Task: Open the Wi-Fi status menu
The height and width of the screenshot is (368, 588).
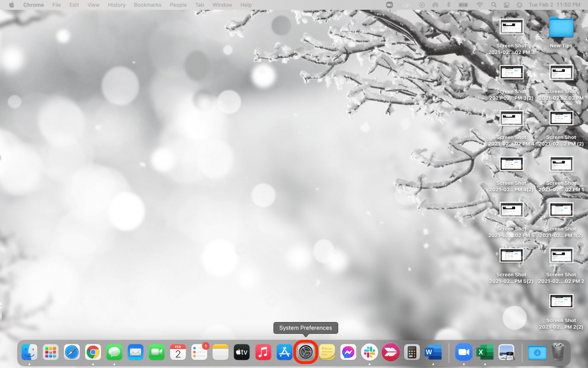Action: 479,5
